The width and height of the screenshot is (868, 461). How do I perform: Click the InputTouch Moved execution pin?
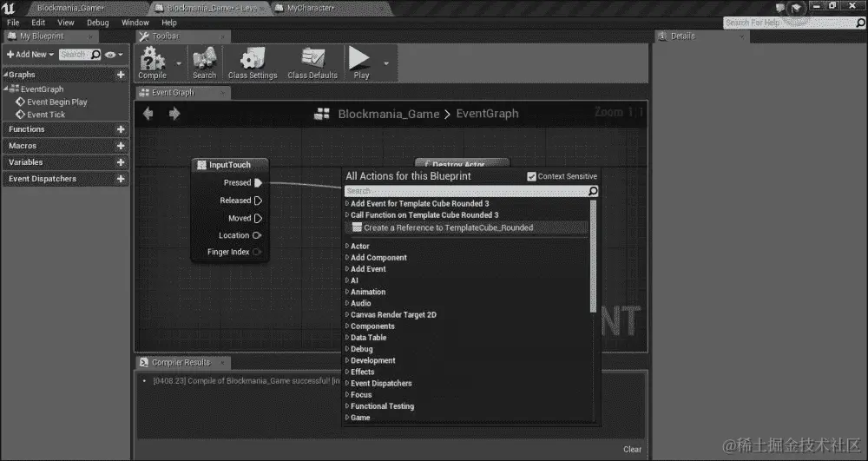(258, 218)
